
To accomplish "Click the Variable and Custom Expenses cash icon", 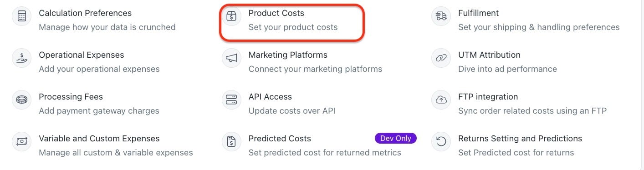I will point(21,142).
